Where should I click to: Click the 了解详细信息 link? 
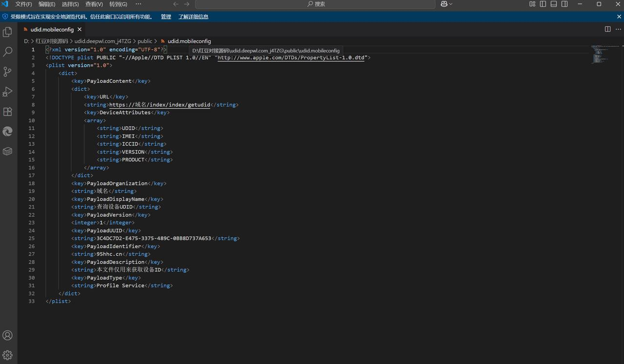click(x=193, y=17)
